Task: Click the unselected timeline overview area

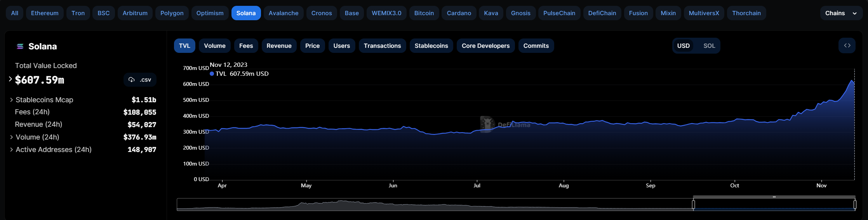Action: pyautogui.click(x=435, y=204)
